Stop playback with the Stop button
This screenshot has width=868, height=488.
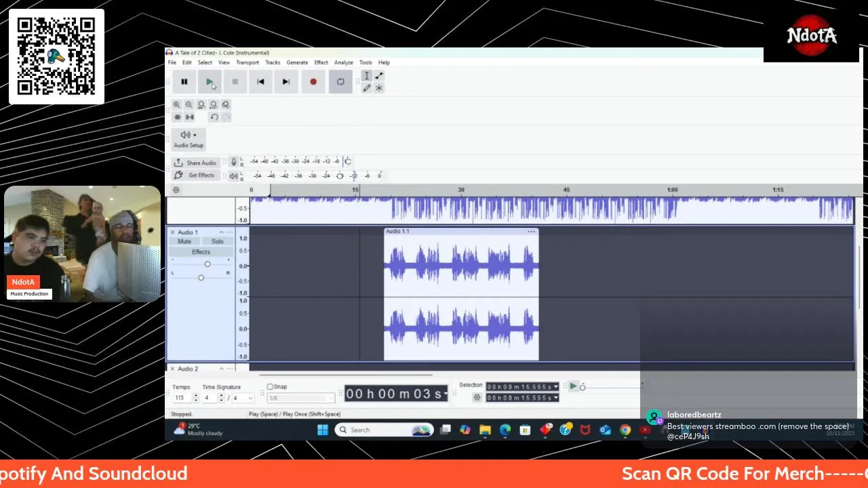(x=235, y=82)
